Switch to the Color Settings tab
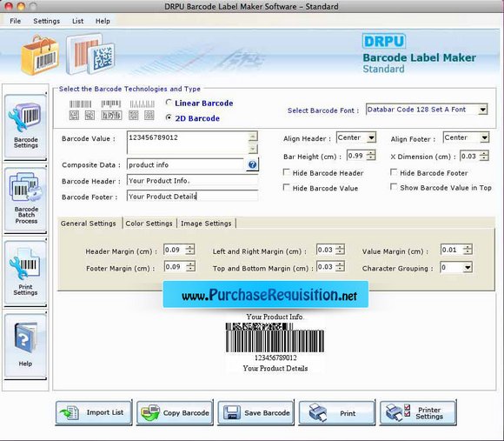 [x=149, y=224]
